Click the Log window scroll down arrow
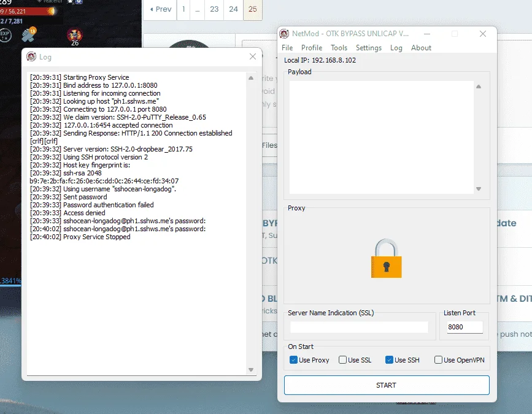The image size is (532, 414). [251, 370]
